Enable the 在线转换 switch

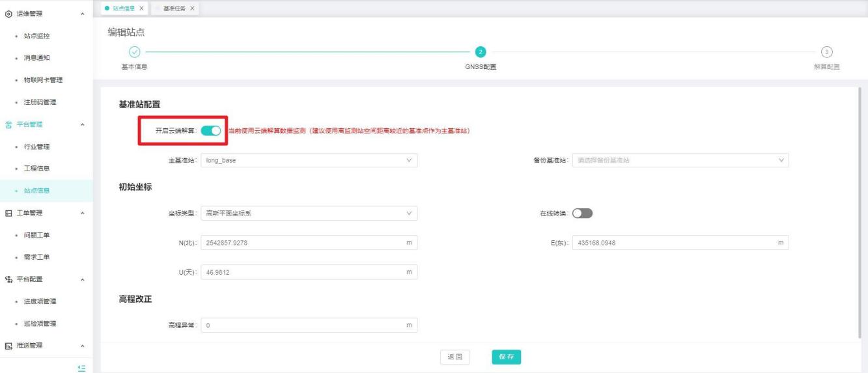tap(582, 214)
